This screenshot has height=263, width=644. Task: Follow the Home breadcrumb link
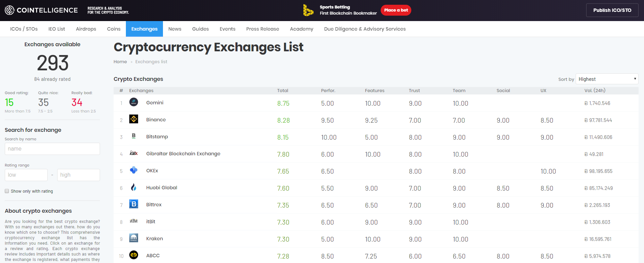(120, 62)
